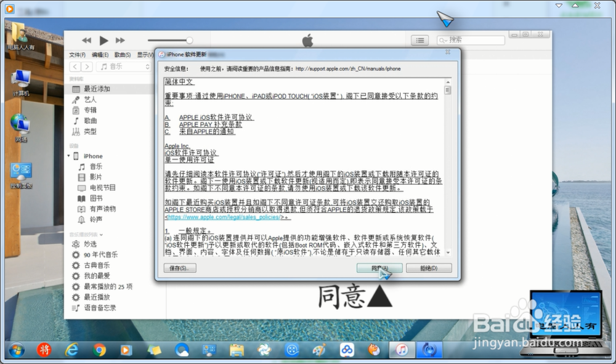Open the 我的最爱 playlist

click(x=97, y=276)
